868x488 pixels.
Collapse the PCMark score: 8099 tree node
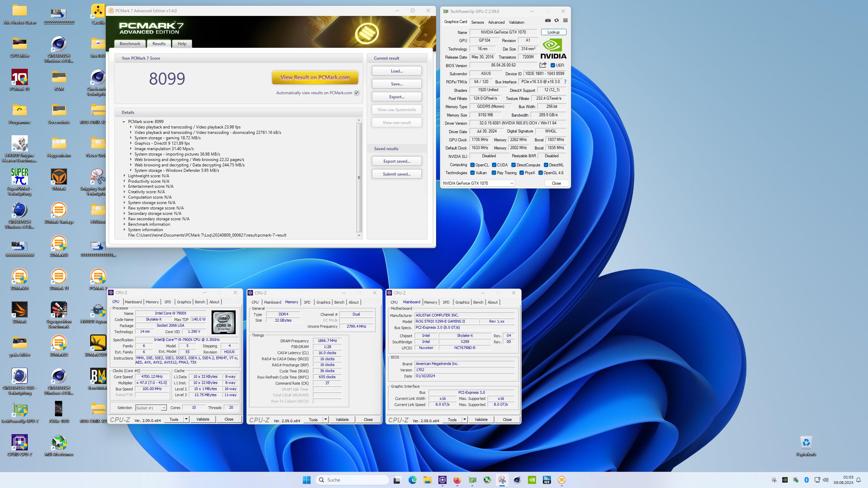(124, 122)
